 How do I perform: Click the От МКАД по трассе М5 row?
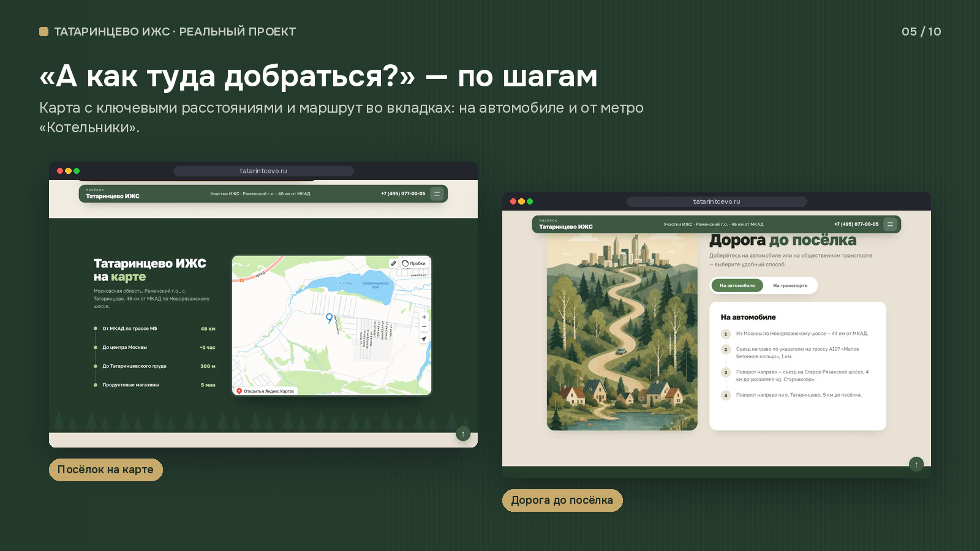click(x=154, y=329)
